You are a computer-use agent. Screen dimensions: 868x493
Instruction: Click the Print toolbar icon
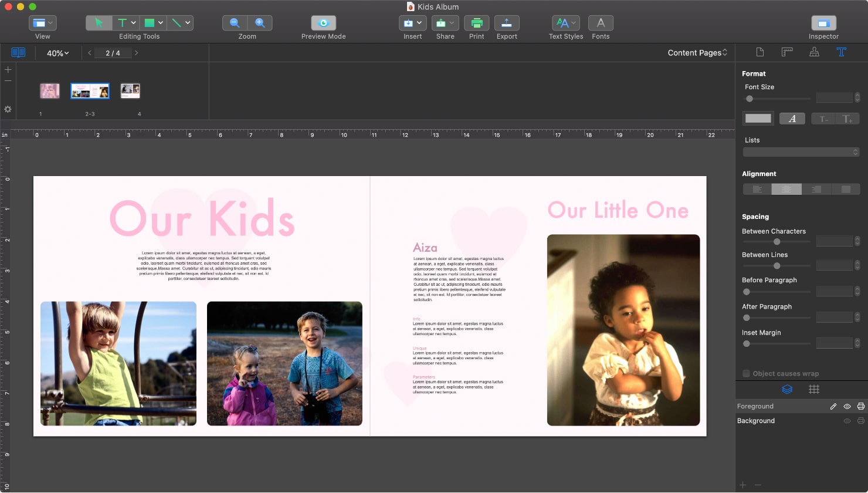477,23
